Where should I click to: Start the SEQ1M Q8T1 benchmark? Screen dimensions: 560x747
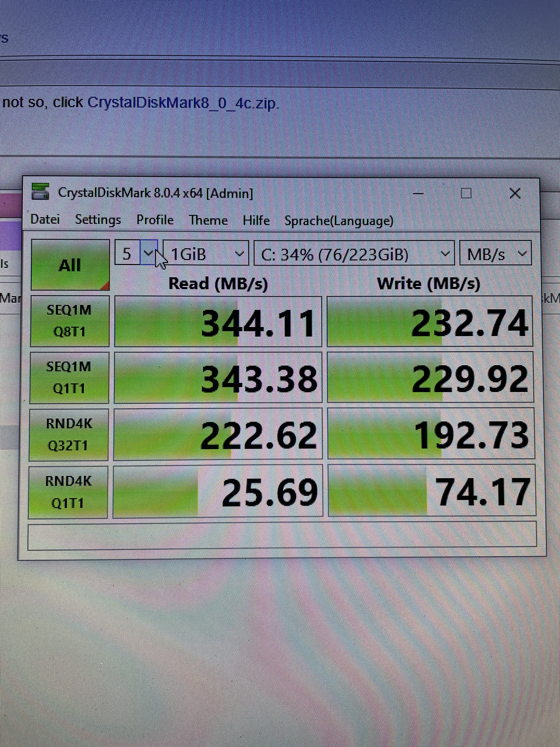tap(69, 321)
